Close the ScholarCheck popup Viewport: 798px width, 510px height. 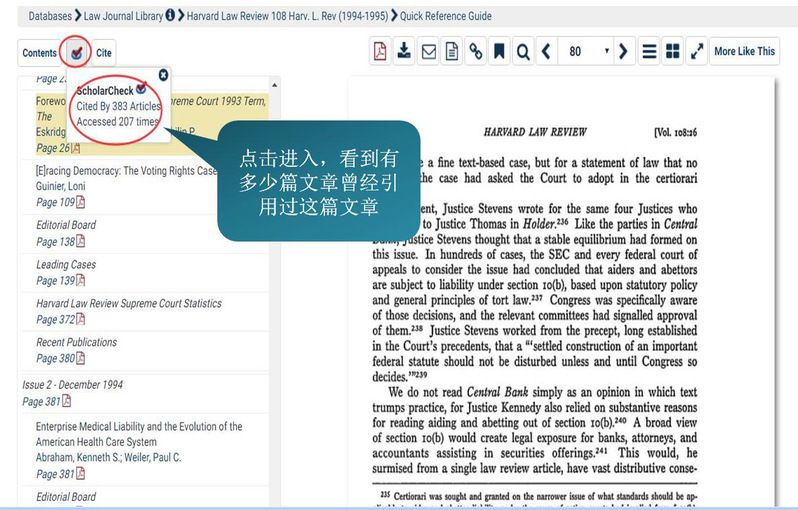(x=163, y=74)
